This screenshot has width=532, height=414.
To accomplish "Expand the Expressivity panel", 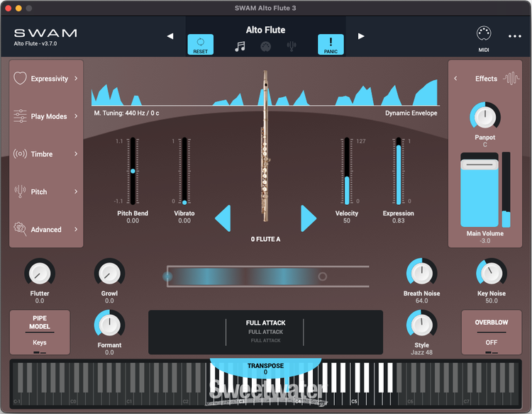I will pyautogui.click(x=46, y=78).
